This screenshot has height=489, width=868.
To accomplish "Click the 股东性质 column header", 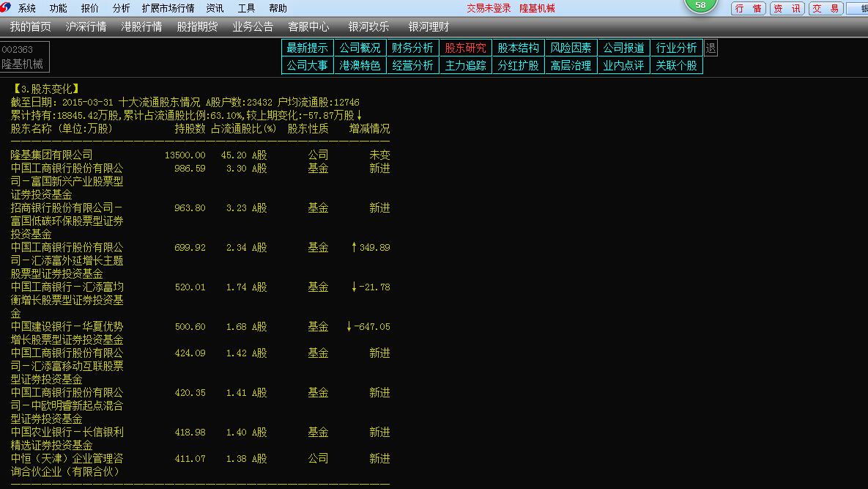I will [x=308, y=129].
